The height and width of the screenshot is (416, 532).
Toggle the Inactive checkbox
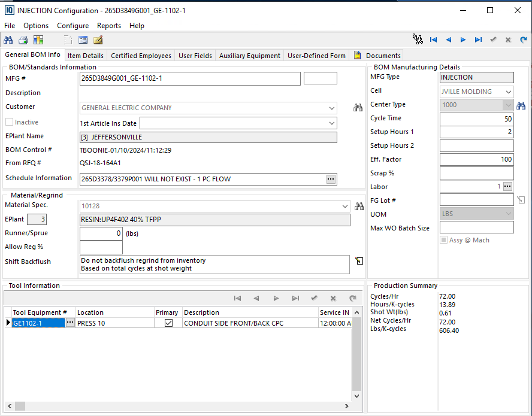point(10,122)
